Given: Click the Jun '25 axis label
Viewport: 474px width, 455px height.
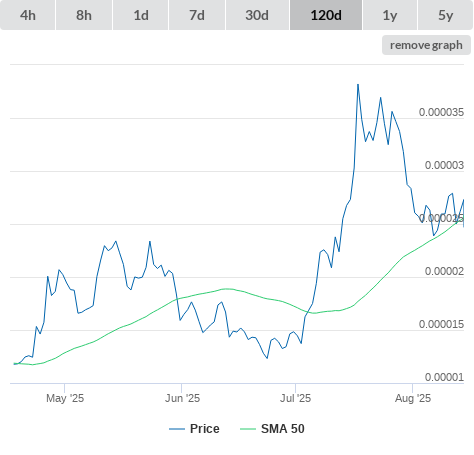Looking at the screenshot, I should 182,398.
